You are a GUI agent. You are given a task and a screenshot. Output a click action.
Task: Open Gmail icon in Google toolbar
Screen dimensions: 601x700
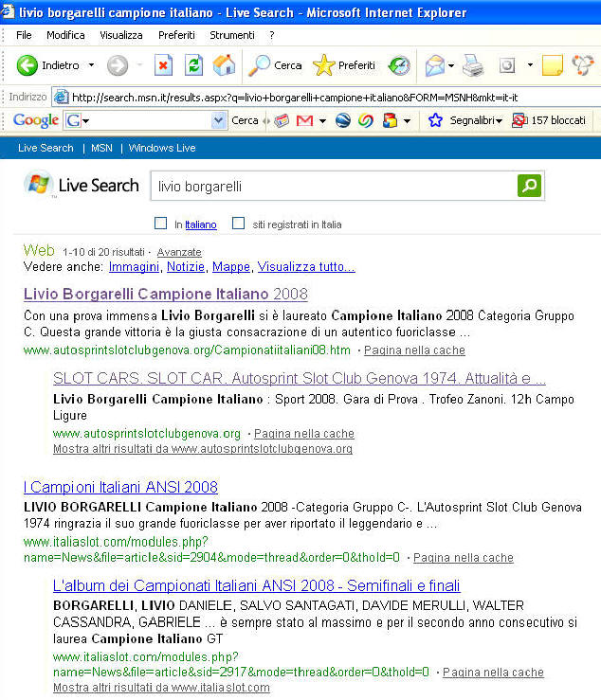click(x=304, y=120)
